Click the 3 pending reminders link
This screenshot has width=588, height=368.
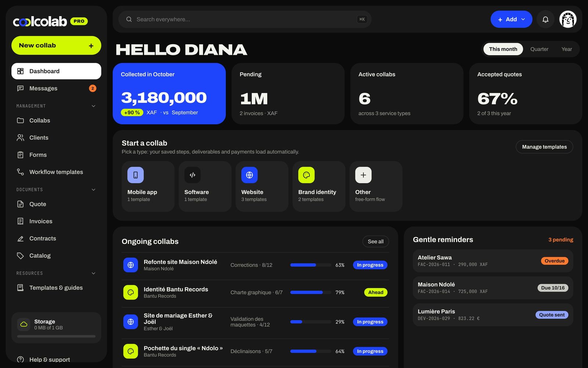point(560,240)
